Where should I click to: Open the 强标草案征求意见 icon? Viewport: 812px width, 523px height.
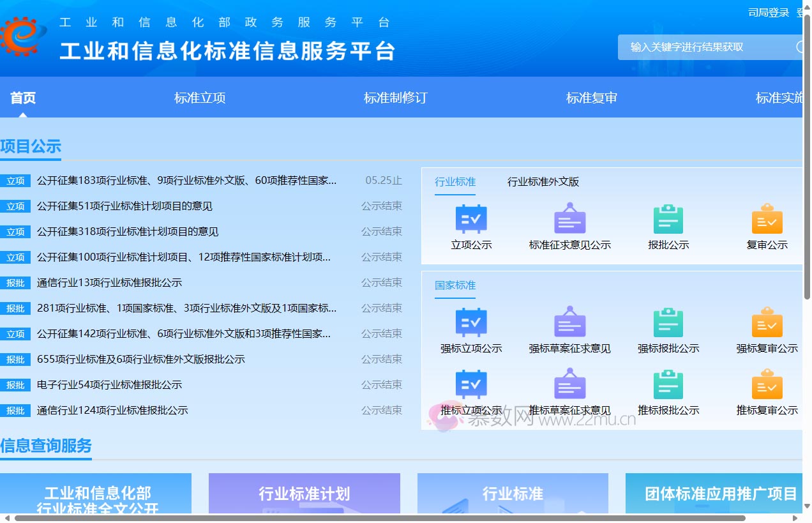coord(569,322)
